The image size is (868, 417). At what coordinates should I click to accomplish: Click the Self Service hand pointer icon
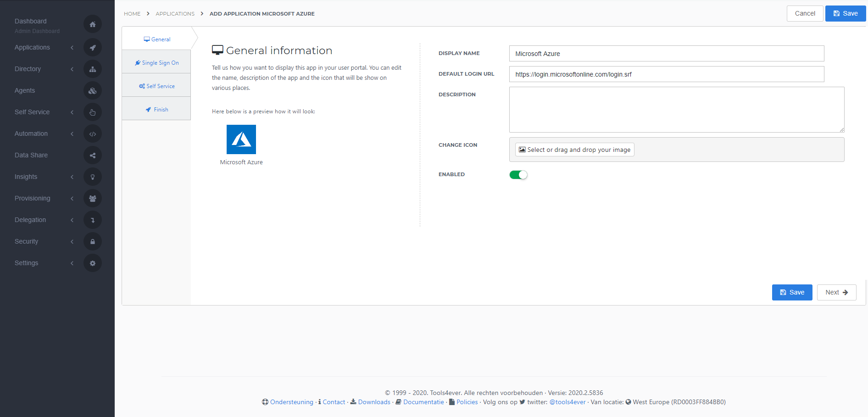pos(93,112)
